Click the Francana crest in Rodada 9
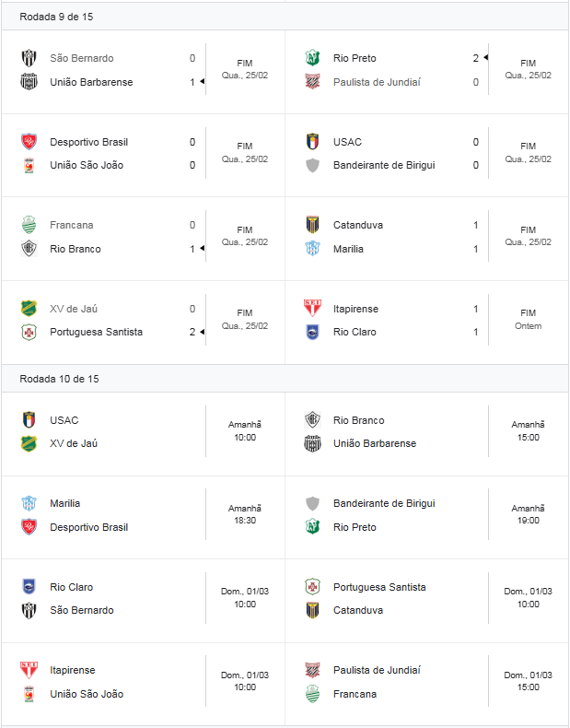Viewport: 570px width, 728px height. point(28,225)
